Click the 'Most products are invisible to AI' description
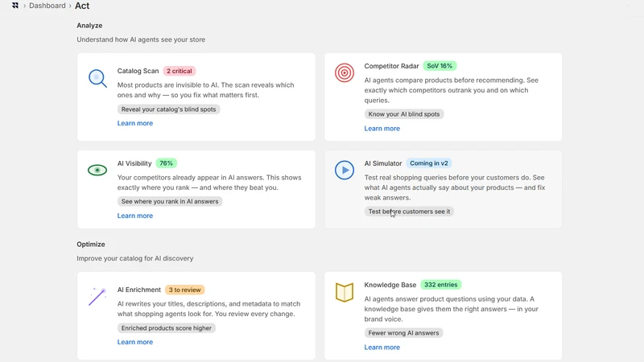Screen dimensions: 644x362 pyautogui.click(x=206, y=90)
